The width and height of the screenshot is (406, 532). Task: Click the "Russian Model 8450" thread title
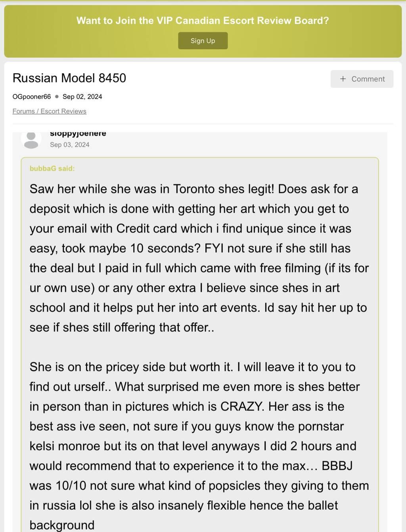click(x=69, y=78)
